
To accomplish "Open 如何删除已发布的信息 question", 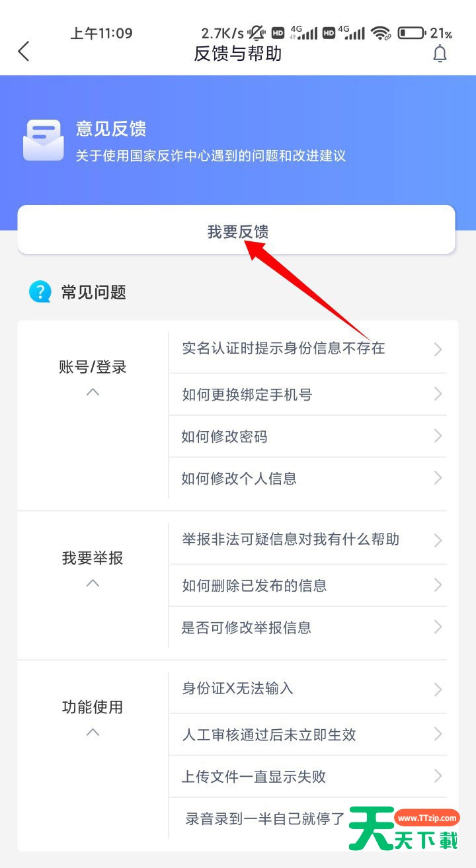I will pyautogui.click(x=308, y=586).
